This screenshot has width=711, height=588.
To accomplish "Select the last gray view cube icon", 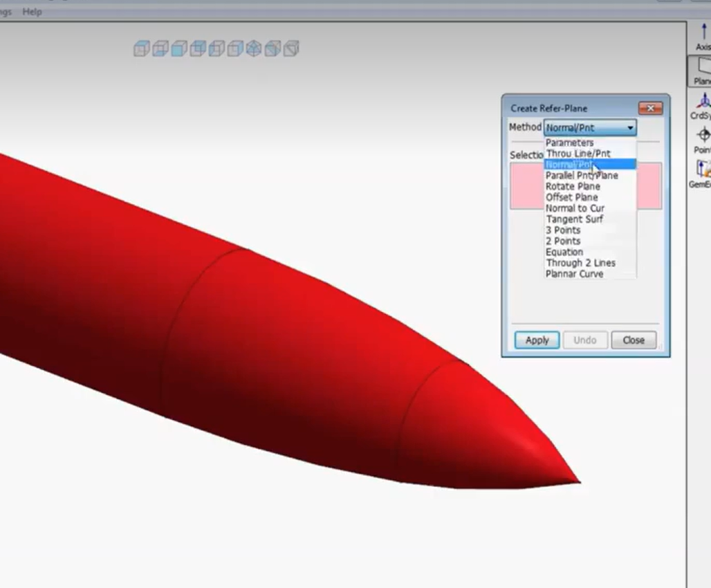I will pos(291,48).
